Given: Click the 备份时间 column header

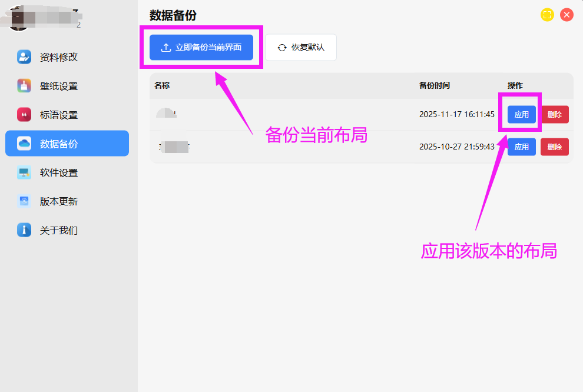Looking at the screenshot, I should (x=434, y=86).
